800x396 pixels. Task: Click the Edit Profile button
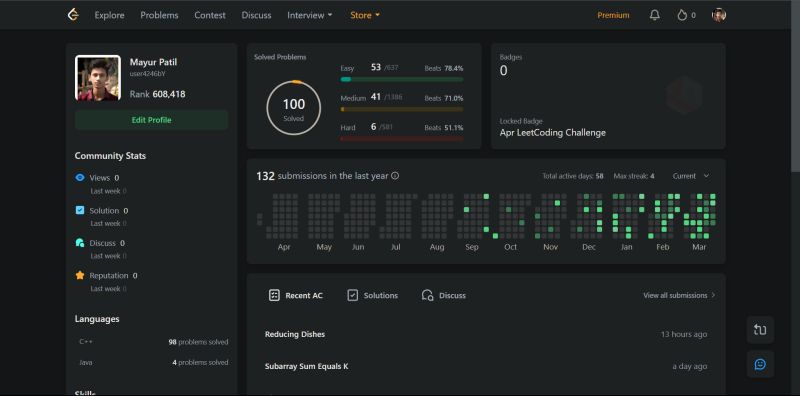pos(152,120)
